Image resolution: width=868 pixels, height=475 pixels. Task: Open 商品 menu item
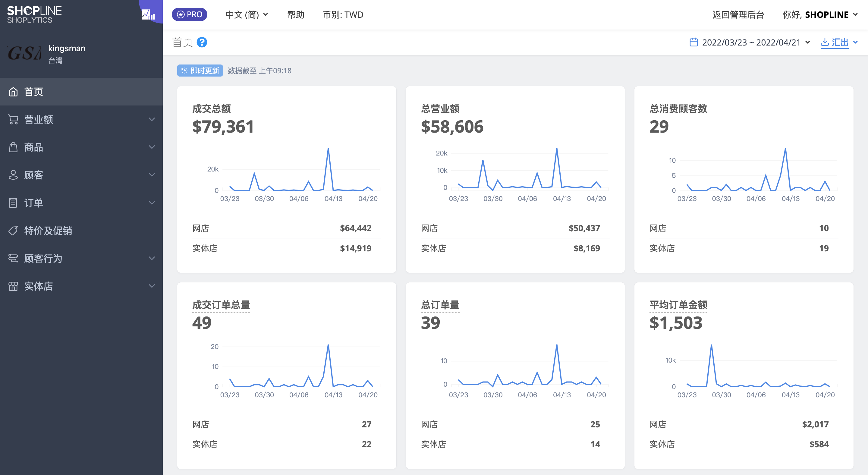[81, 147]
